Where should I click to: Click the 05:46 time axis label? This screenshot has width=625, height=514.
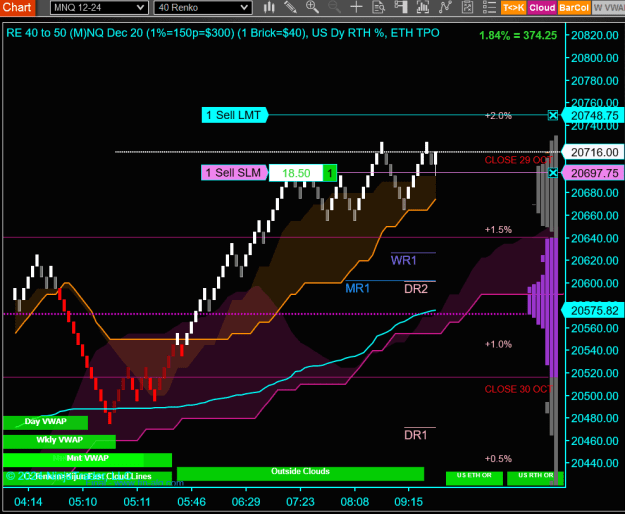(191, 502)
